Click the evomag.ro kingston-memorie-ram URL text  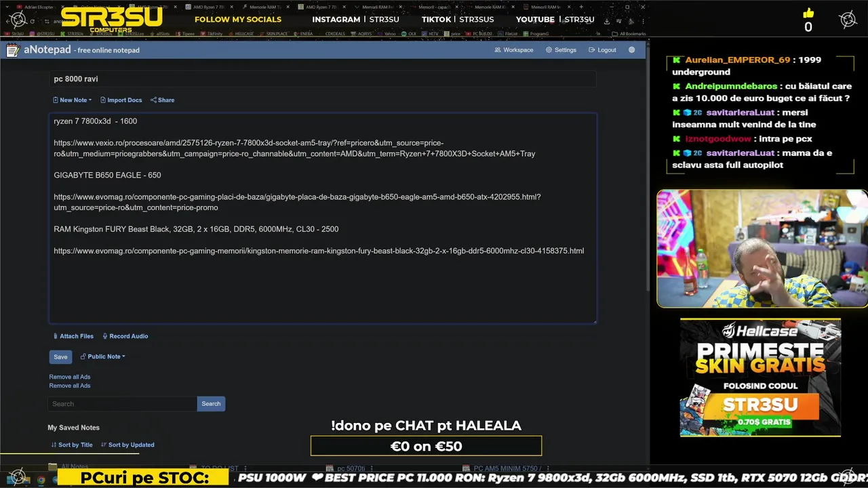click(319, 251)
